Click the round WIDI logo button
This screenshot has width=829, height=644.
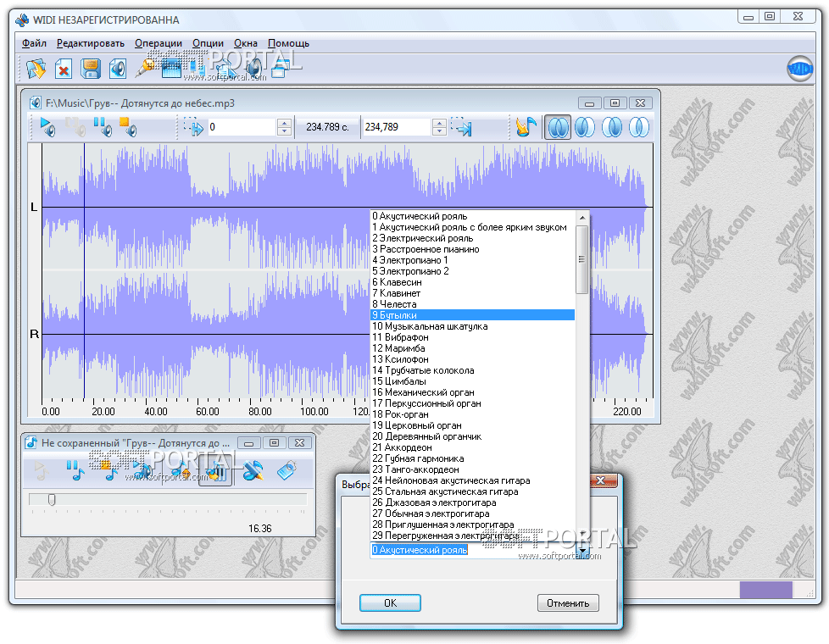tap(799, 68)
